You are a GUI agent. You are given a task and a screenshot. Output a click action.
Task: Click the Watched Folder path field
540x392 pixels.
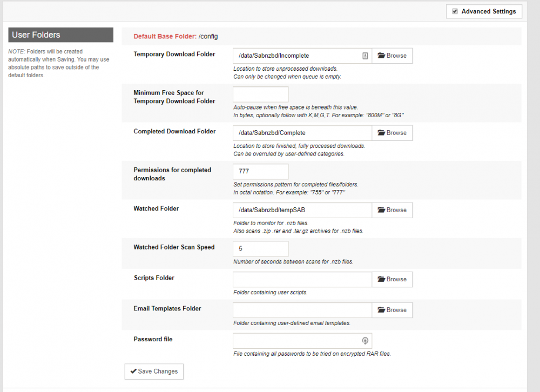(302, 210)
